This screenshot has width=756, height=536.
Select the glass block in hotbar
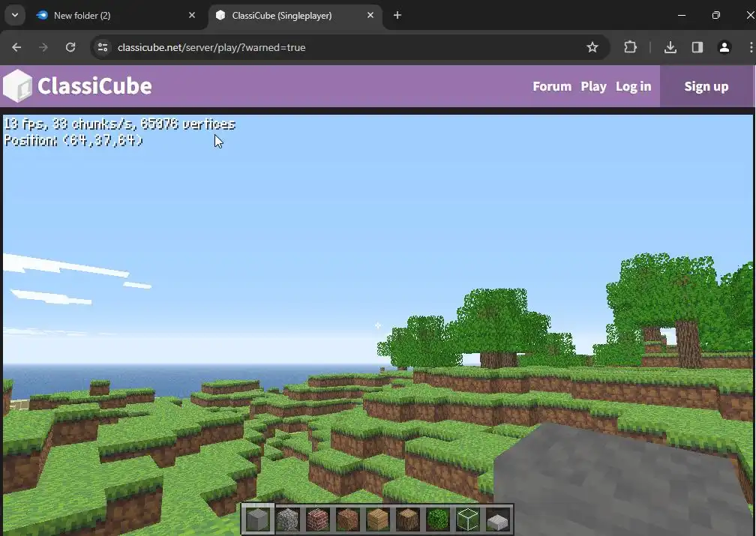point(468,520)
